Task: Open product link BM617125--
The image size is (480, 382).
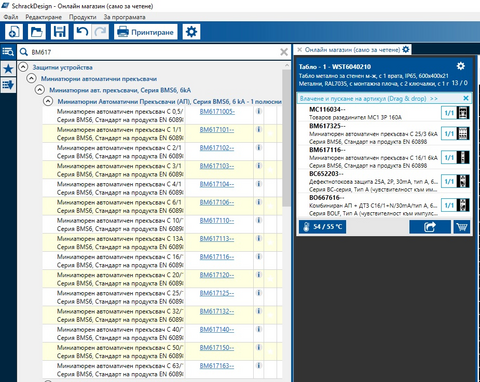Action: coord(217,293)
